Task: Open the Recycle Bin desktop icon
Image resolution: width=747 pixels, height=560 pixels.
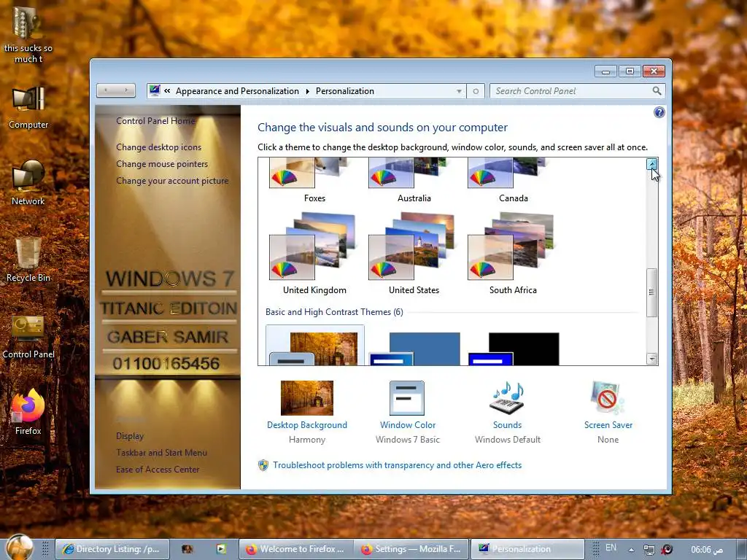Action: [28, 260]
